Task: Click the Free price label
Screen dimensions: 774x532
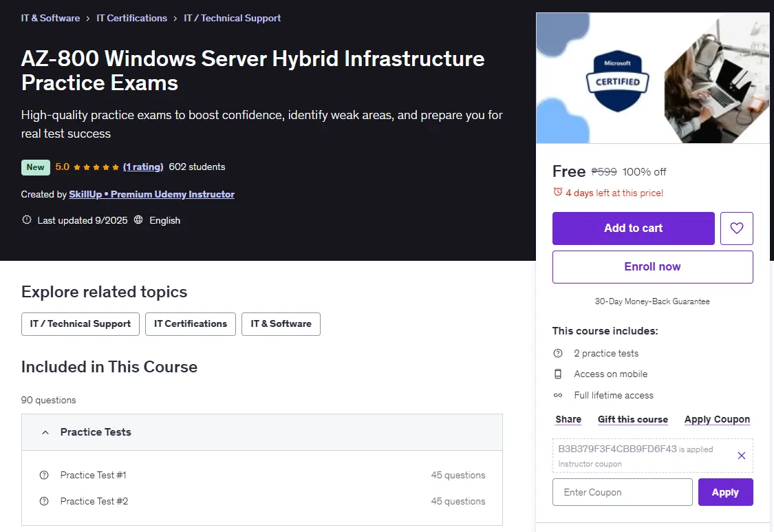Action: tap(569, 171)
